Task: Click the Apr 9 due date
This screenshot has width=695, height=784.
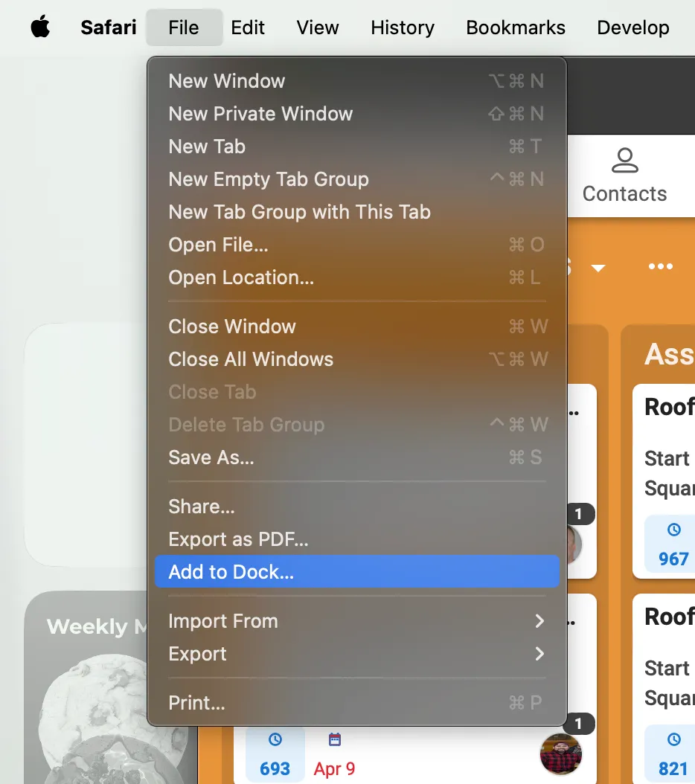Action: pyautogui.click(x=334, y=756)
